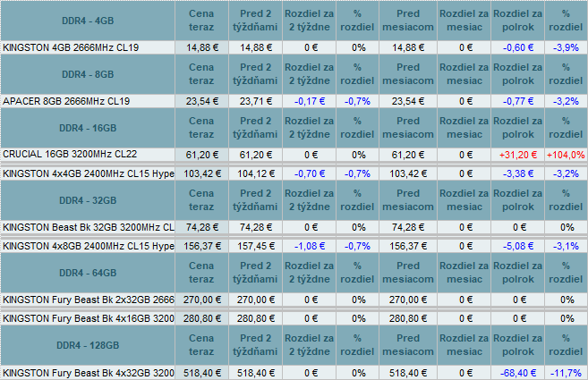Select the DDR4 - 64GB section header
Viewport: 588px width, 380px height.
(x=89, y=273)
